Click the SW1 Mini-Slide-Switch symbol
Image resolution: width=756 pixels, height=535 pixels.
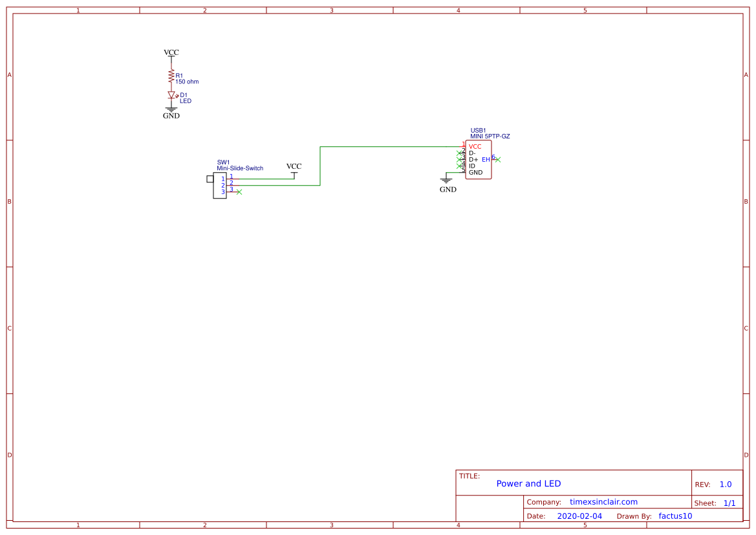(x=220, y=184)
